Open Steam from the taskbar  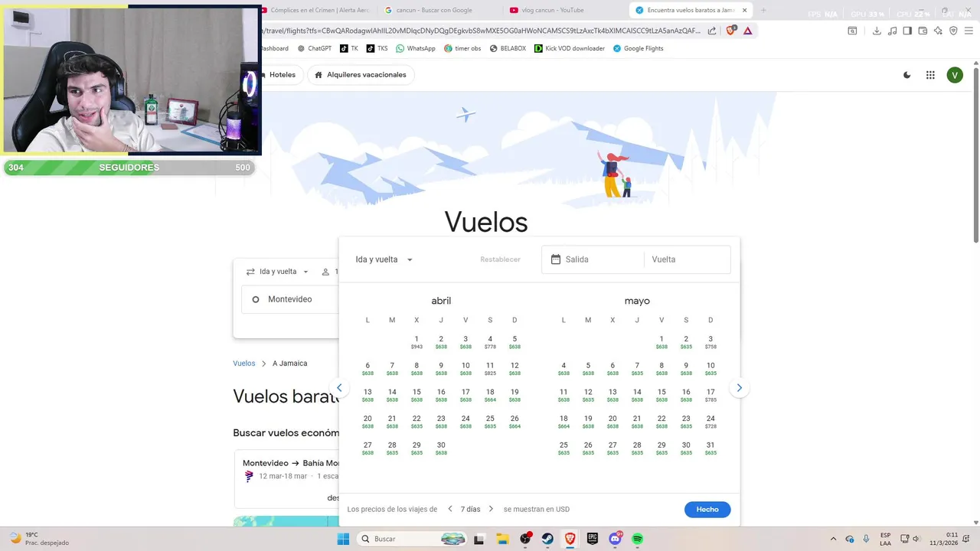click(548, 539)
